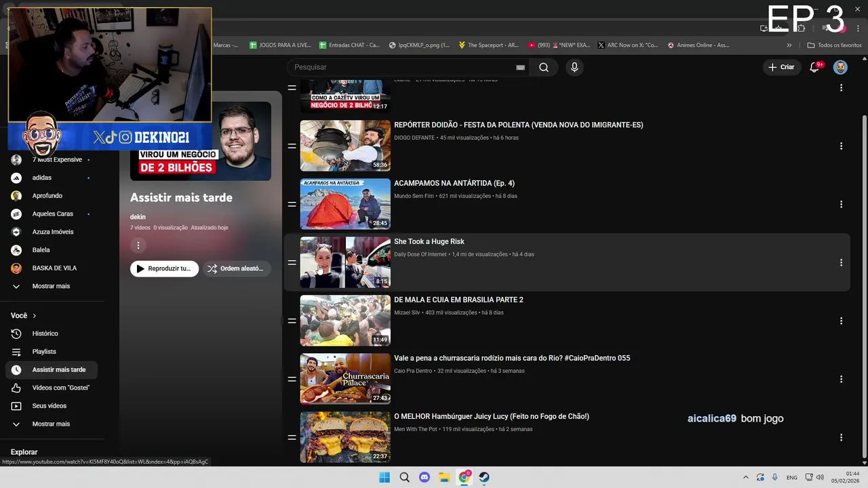
Task: Expand Mostrar mais below Seus vídeos
Action: pos(52,424)
